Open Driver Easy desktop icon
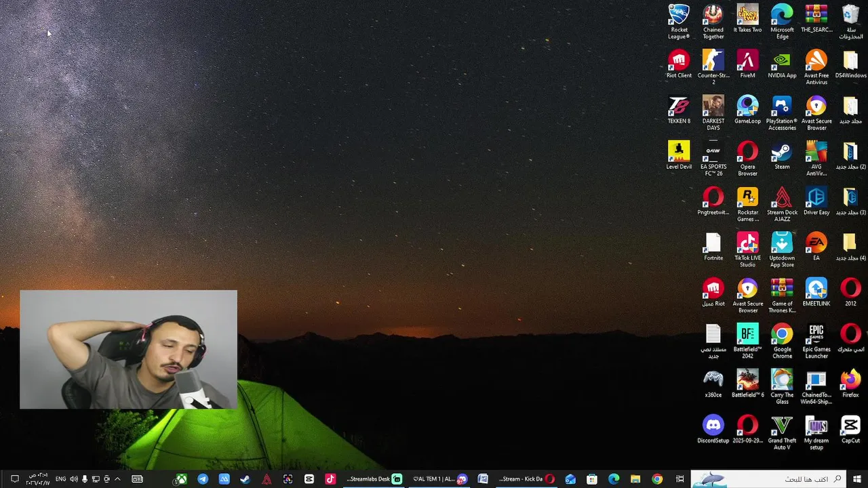Viewport: 868px width, 488px height. (x=816, y=201)
